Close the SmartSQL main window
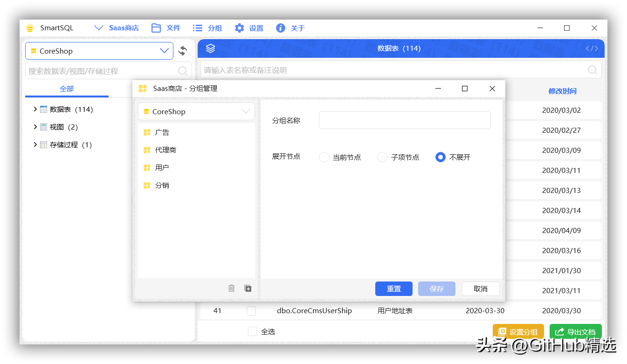This screenshot has height=364, width=627. click(x=594, y=28)
